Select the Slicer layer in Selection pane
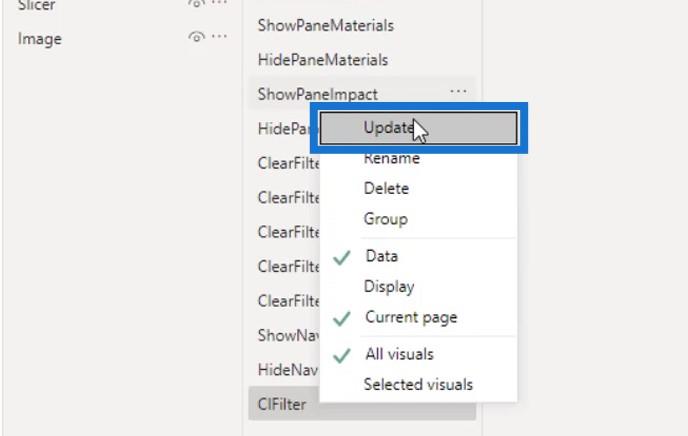Image resolution: width=688 pixels, height=436 pixels. click(x=36, y=5)
